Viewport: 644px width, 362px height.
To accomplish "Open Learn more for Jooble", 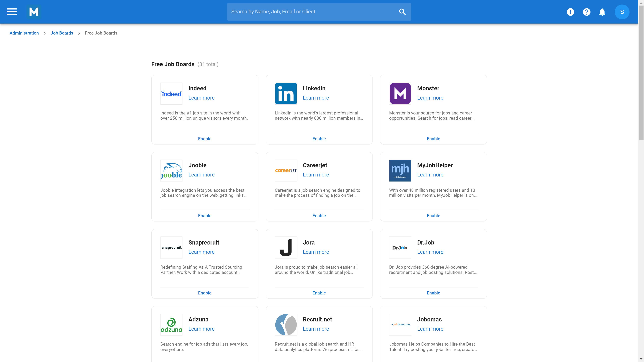I will (201, 175).
